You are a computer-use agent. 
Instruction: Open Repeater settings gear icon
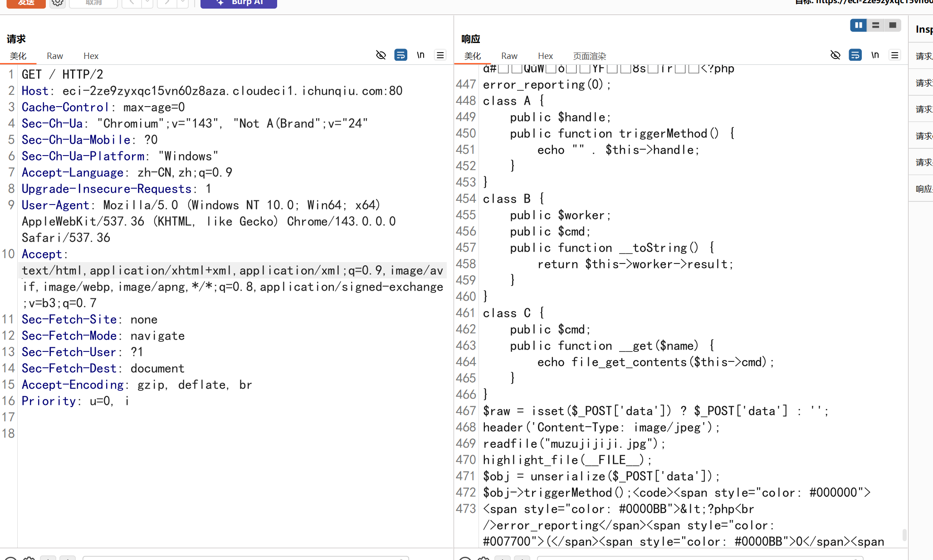tap(57, 3)
